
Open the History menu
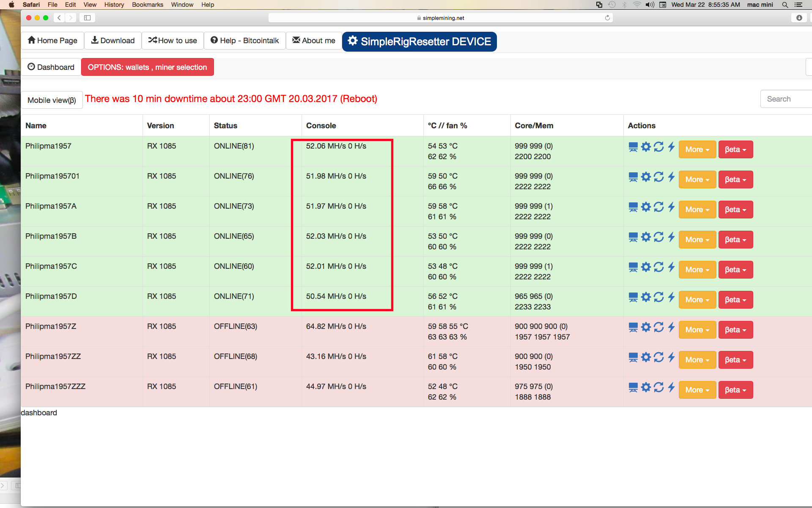tap(114, 5)
